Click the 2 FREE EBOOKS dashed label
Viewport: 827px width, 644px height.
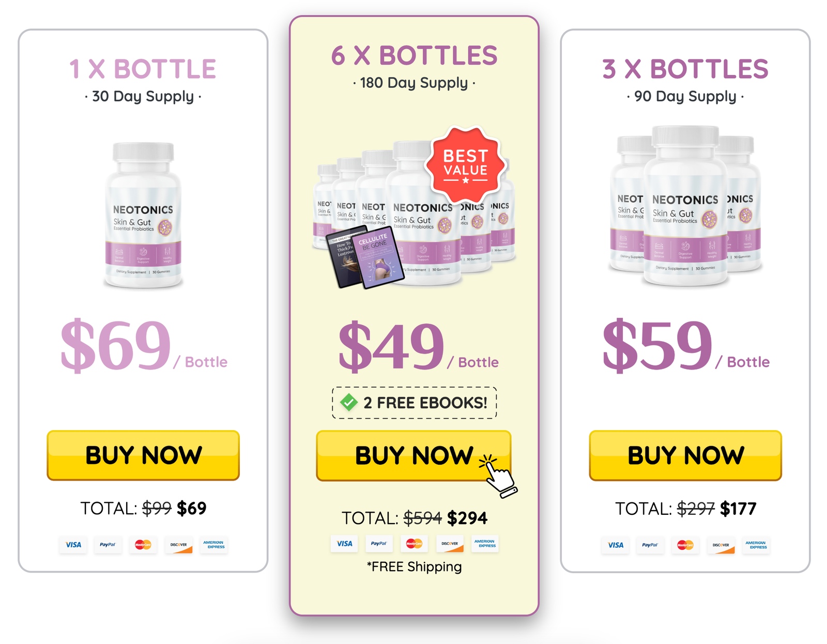coord(414,402)
